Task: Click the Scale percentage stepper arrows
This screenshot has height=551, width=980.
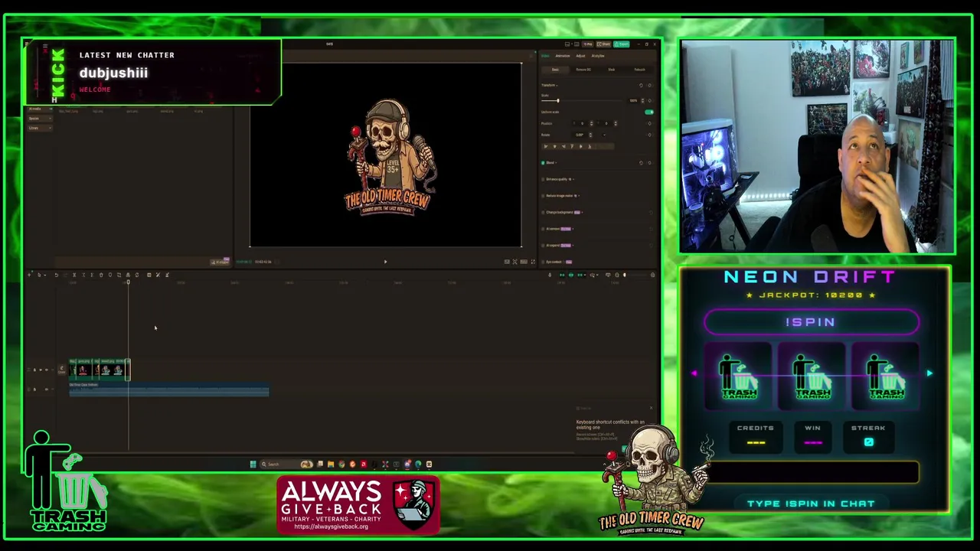Action: click(x=642, y=100)
